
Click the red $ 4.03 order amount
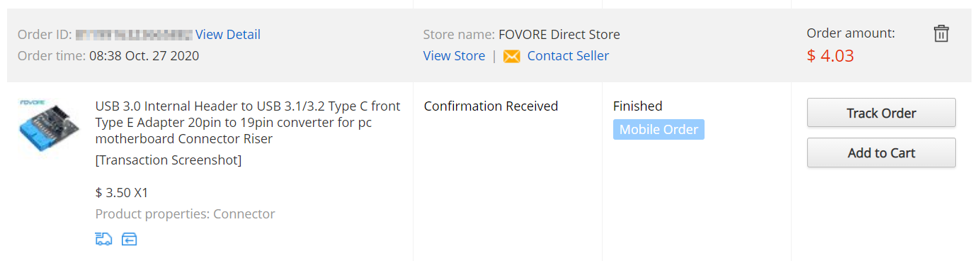coord(831,55)
